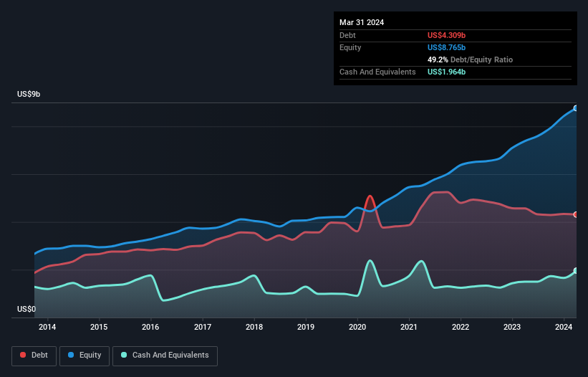This screenshot has width=588, height=377.
Task: Click Cash And Equivalents label in tooltip
Action: (377, 72)
